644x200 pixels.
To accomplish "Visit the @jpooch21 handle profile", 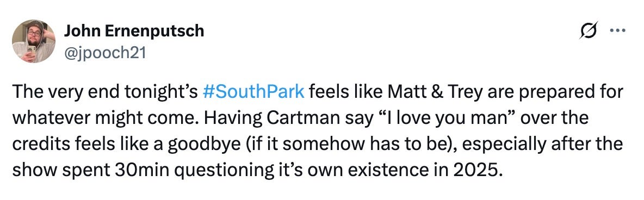I will pos(105,53).
